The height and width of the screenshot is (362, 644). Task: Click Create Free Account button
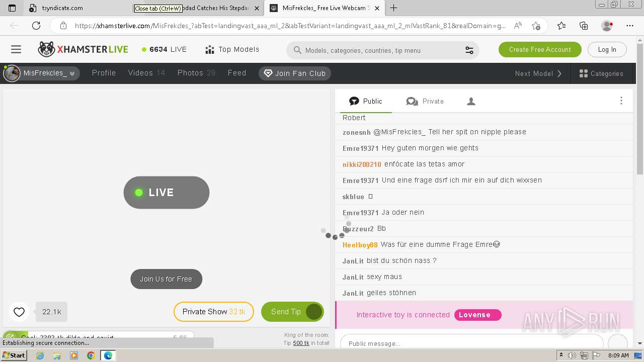pyautogui.click(x=540, y=49)
